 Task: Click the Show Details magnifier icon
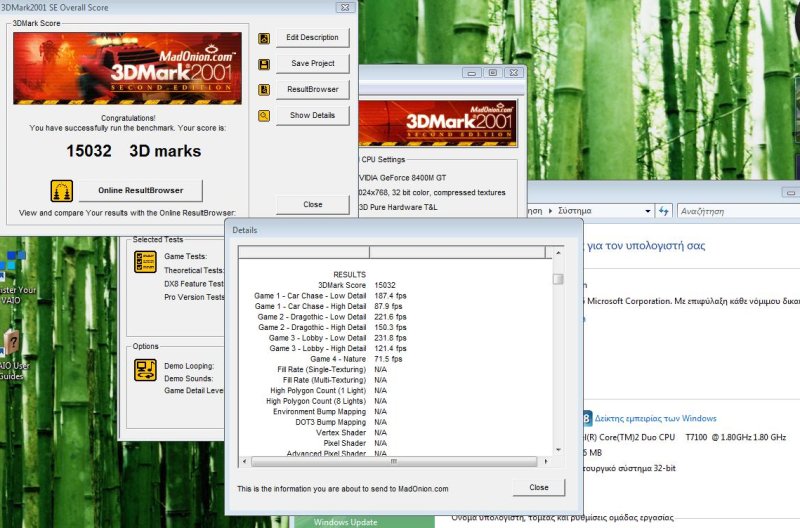264,116
